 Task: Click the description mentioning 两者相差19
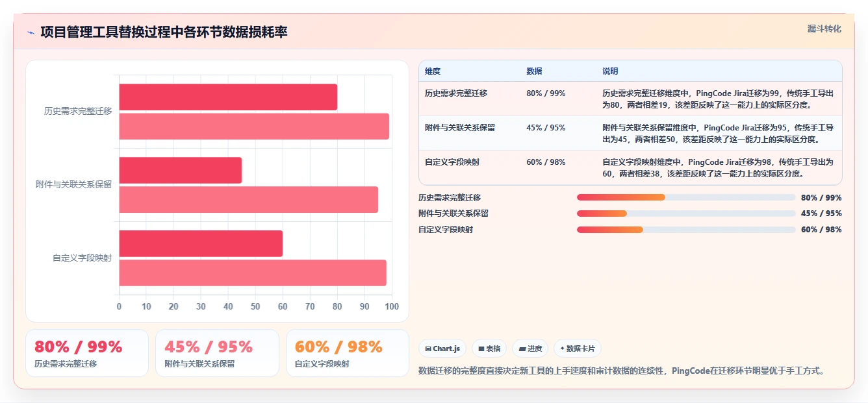pyautogui.click(x=718, y=99)
